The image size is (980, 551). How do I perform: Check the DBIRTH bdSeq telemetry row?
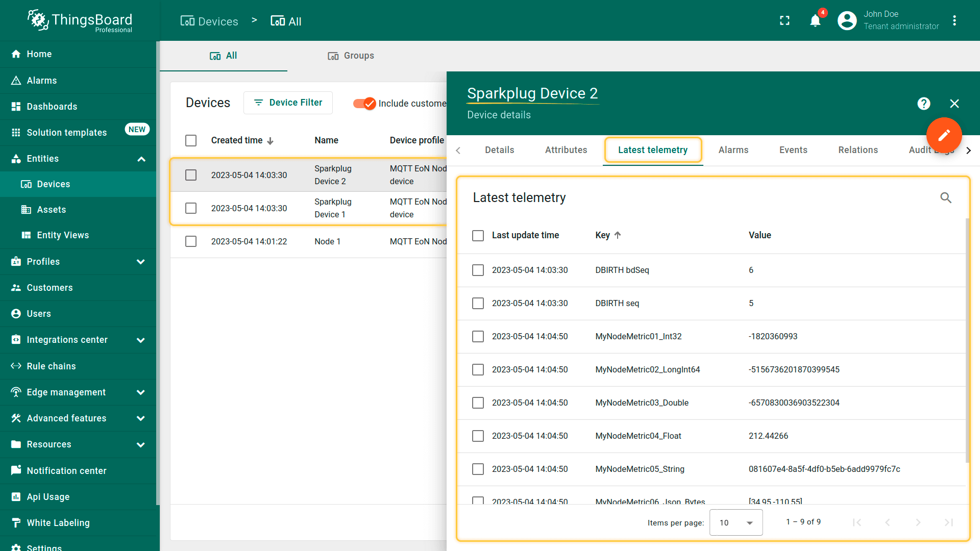coord(478,270)
